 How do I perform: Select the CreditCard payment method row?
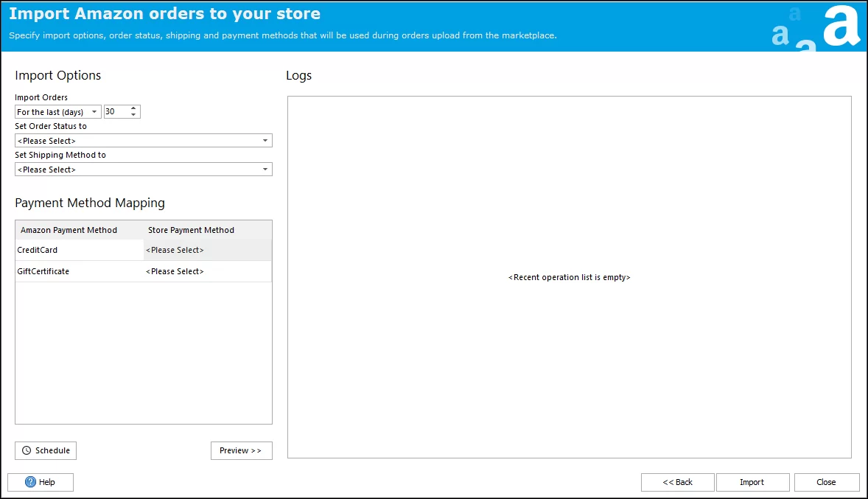[x=79, y=250]
